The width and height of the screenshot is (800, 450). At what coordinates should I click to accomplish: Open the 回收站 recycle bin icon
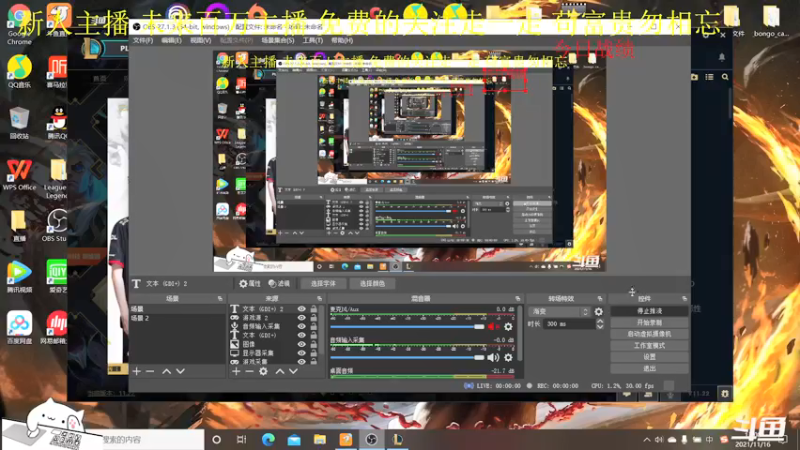pos(19,123)
